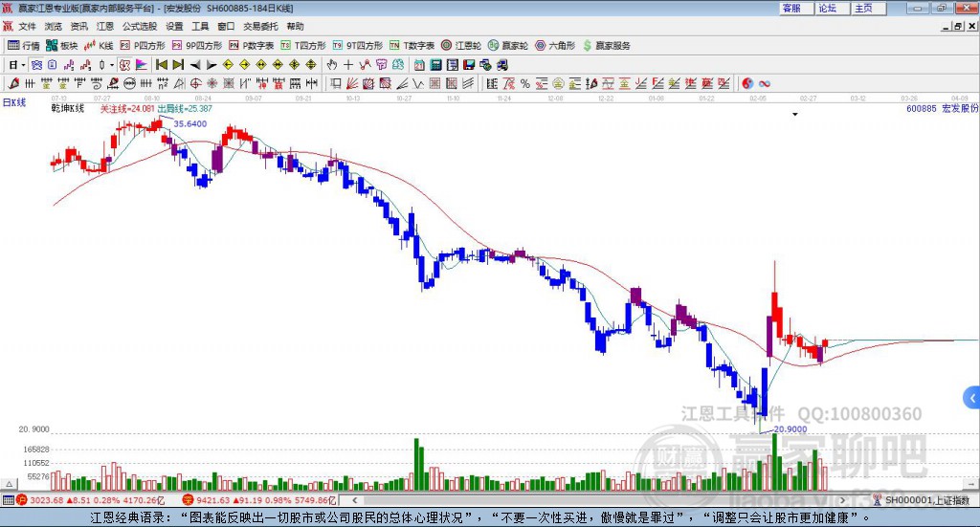Open the T数字表 tool
Screen dimensions: 980x527
pos(412,46)
